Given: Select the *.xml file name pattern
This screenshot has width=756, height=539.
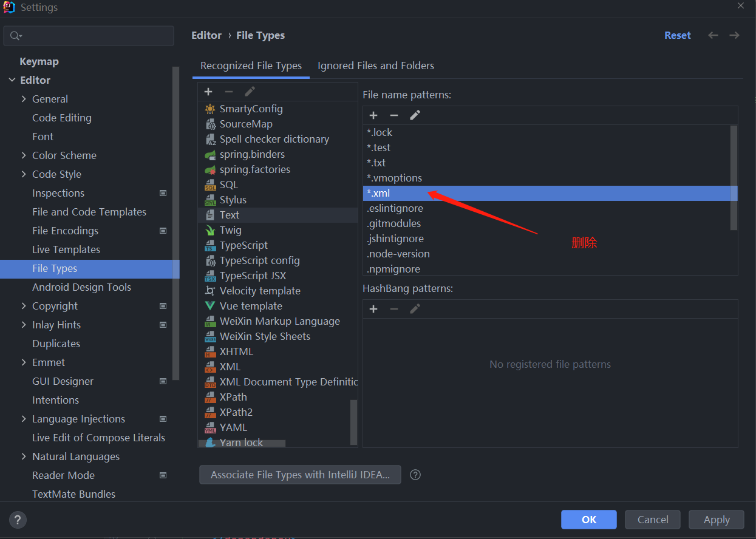Looking at the screenshot, I should tap(550, 193).
